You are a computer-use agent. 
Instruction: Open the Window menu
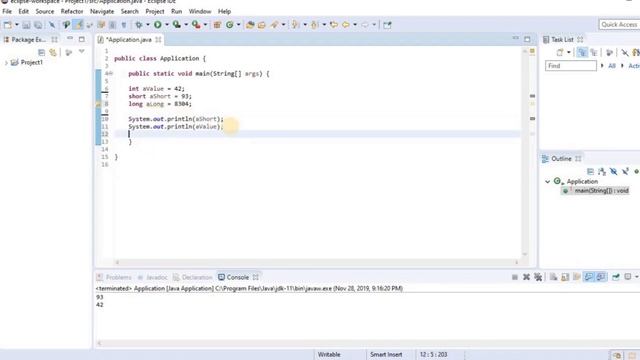[200, 11]
